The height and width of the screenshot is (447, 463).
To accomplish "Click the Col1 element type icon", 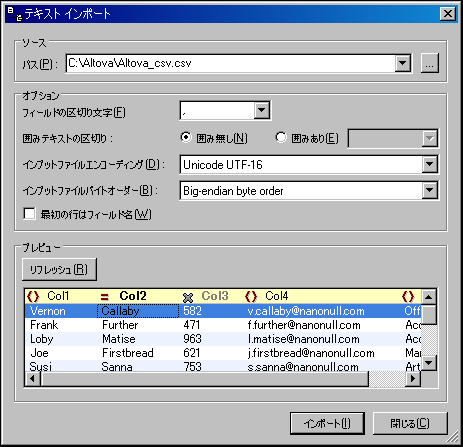I will coord(33,296).
